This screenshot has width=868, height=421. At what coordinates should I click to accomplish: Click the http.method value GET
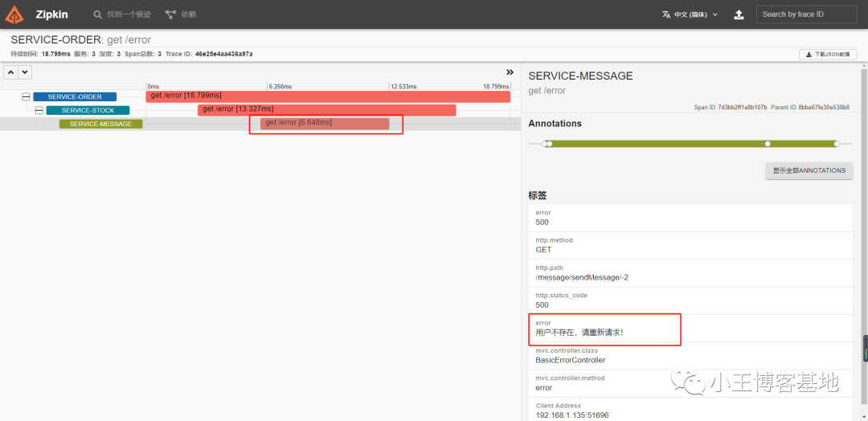coord(543,250)
